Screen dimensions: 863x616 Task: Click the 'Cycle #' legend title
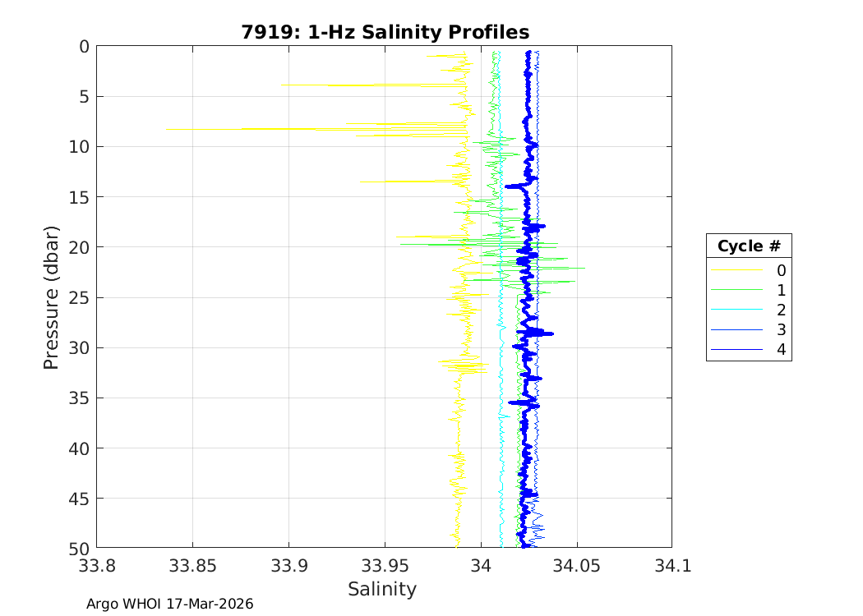tap(748, 246)
